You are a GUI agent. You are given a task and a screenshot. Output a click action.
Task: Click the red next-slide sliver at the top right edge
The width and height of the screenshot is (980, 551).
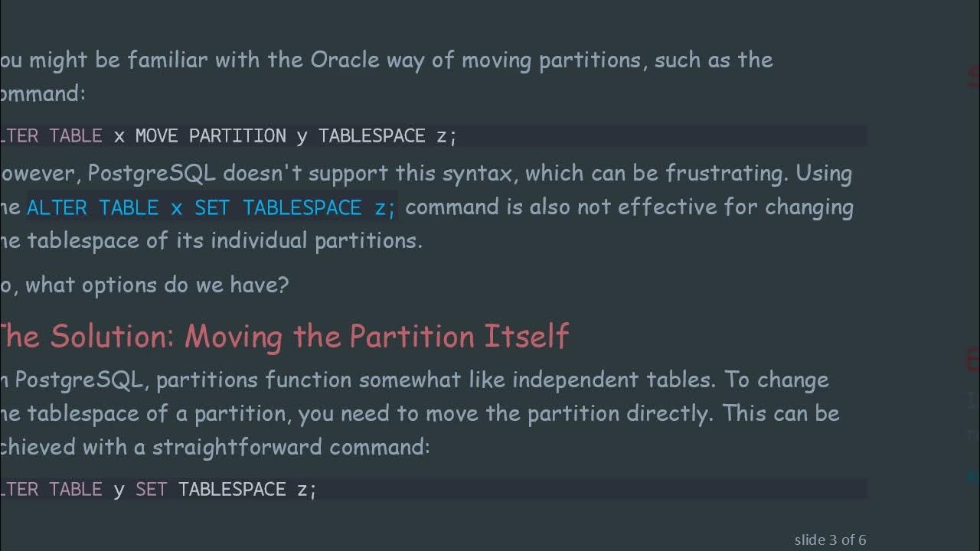pos(973,77)
